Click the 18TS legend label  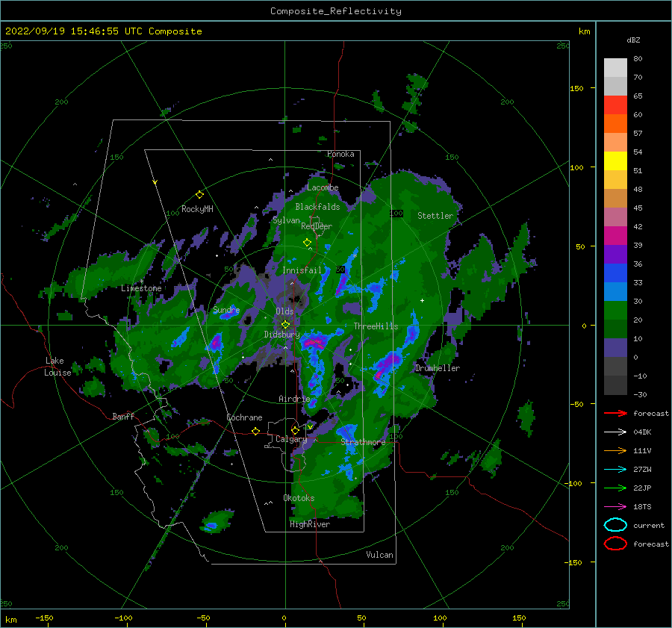[x=642, y=507]
